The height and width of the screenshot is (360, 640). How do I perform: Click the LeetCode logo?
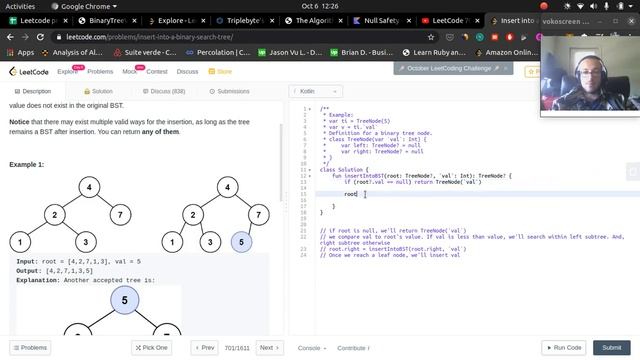click(x=29, y=72)
